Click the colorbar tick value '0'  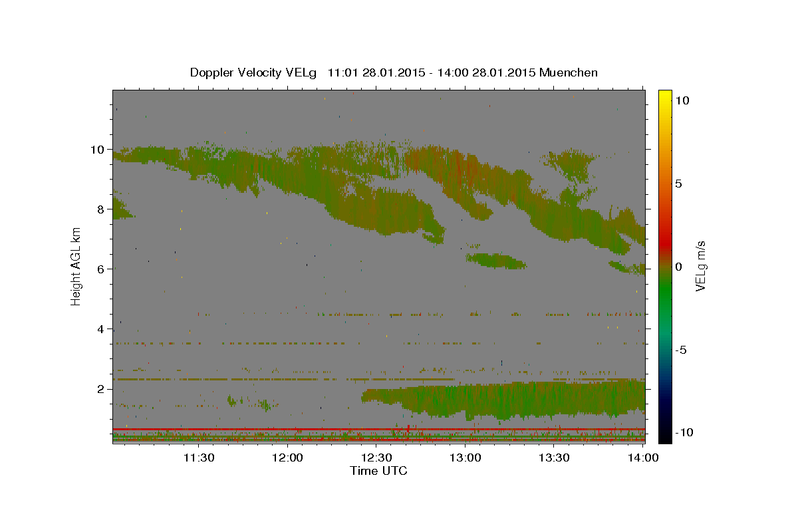click(x=679, y=267)
